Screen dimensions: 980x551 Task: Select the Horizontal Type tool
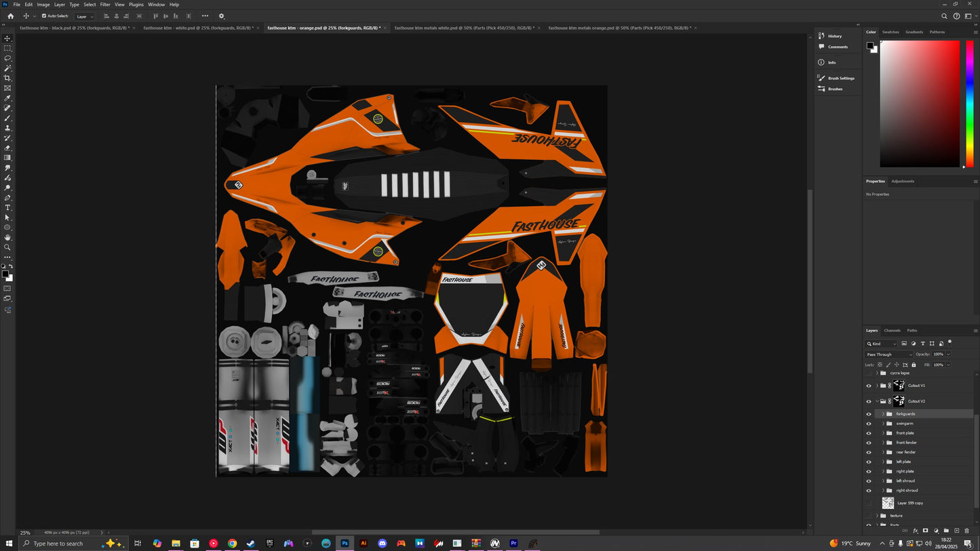[x=7, y=207]
